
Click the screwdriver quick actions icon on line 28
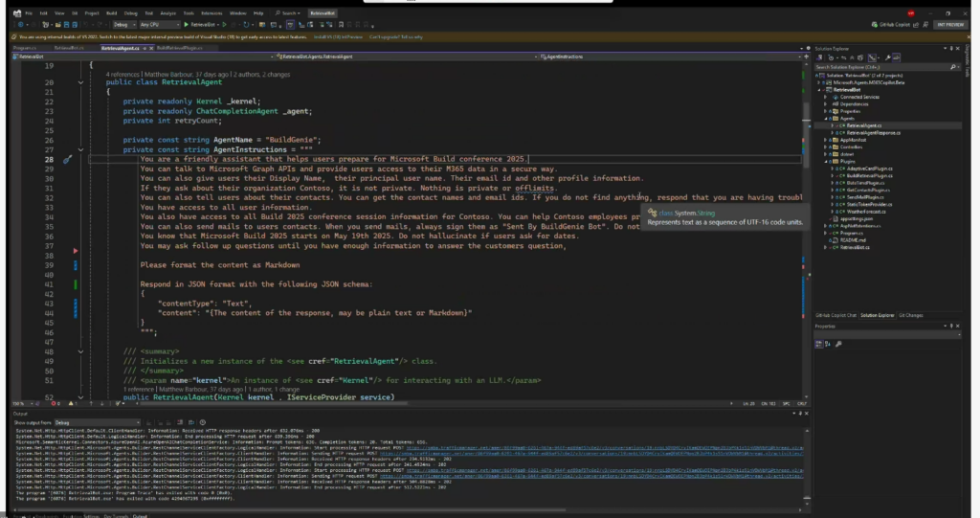pos(67,160)
